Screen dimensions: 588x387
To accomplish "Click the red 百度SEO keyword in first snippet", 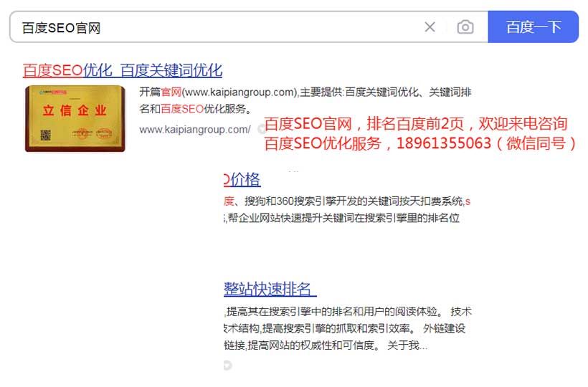I will tap(182, 109).
